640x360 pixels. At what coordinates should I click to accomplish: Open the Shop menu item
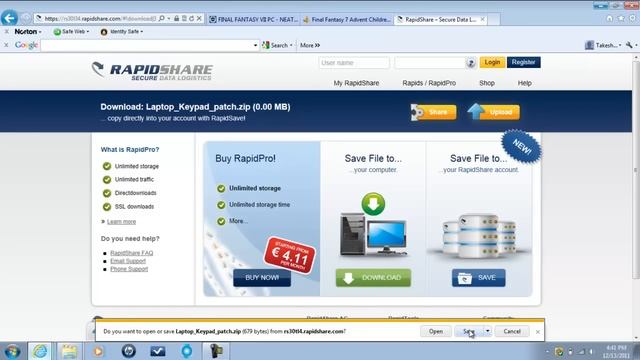487,83
